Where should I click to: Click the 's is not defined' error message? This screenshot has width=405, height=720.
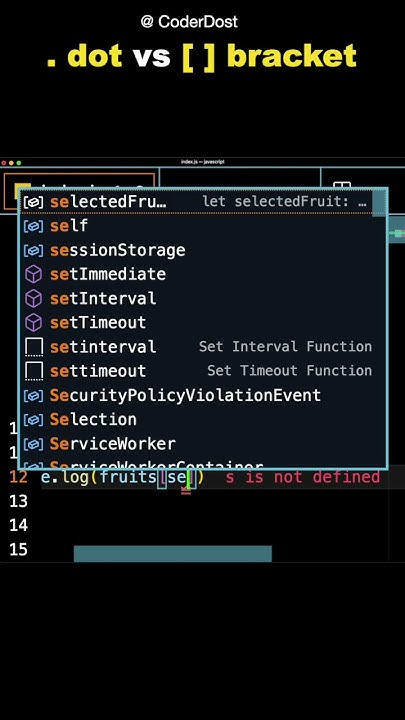tap(303, 477)
